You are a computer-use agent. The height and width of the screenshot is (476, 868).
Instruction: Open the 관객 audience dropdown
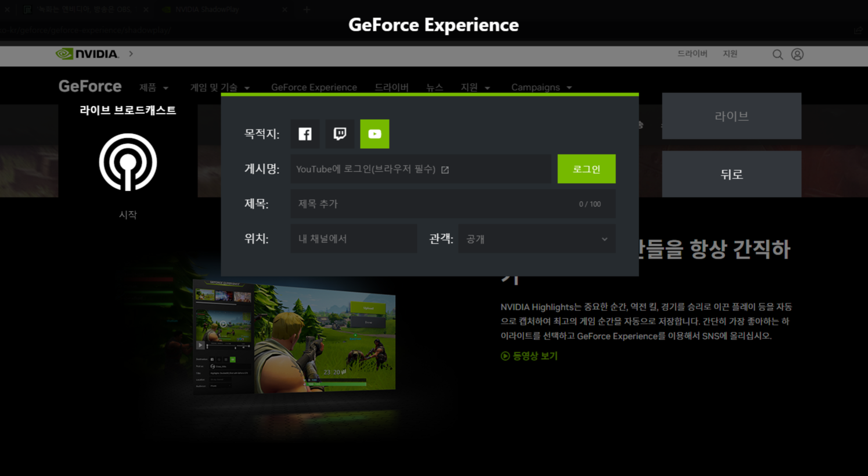pyautogui.click(x=536, y=239)
